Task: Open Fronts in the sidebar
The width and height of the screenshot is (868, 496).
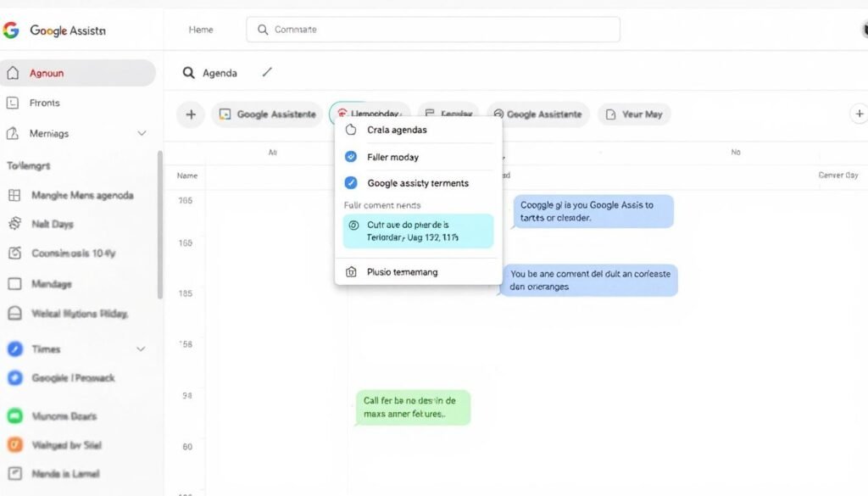Action: tap(44, 103)
